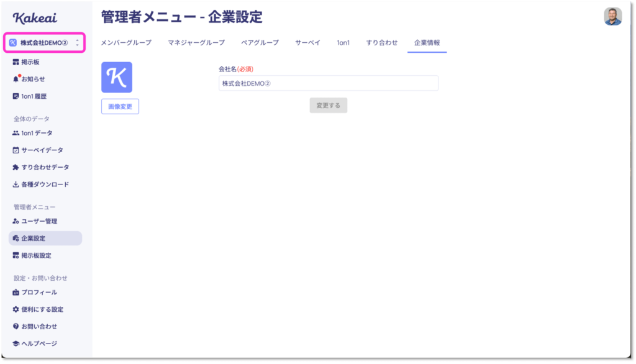The height and width of the screenshot is (364, 636).
Task: Click the 全体のデータ section label
Action: [32, 119]
